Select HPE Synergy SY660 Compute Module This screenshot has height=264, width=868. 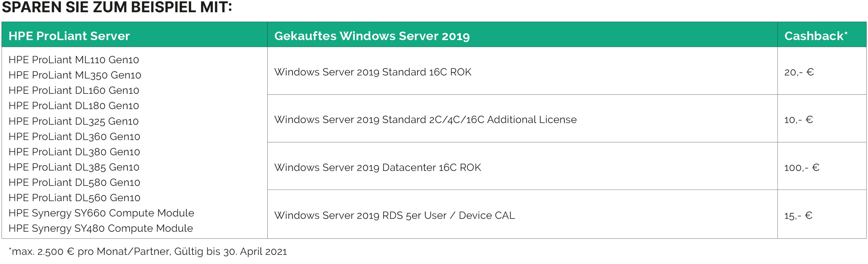coord(101,213)
